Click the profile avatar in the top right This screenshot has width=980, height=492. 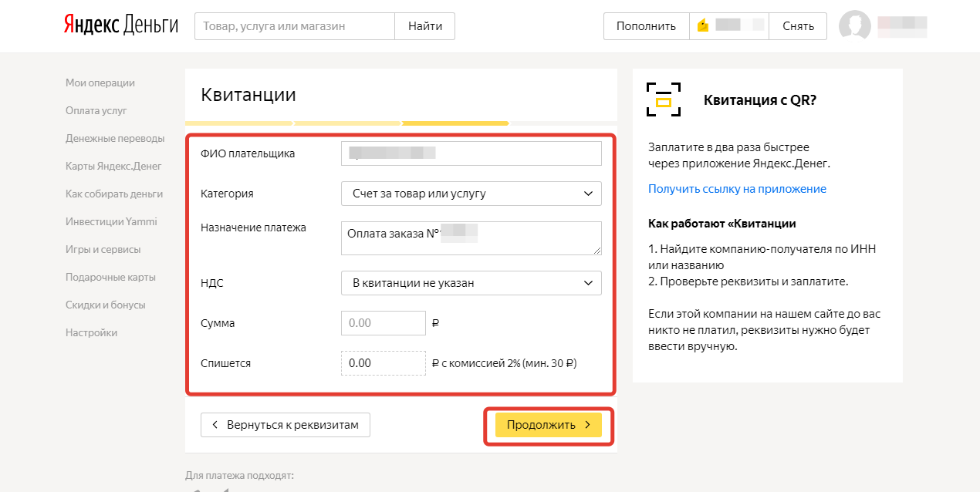tap(854, 25)
